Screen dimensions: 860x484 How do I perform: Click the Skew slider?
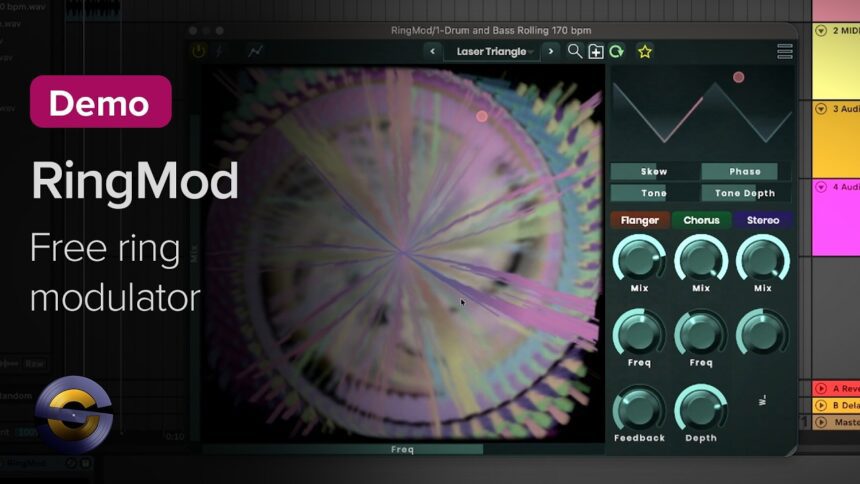(654, 171)
